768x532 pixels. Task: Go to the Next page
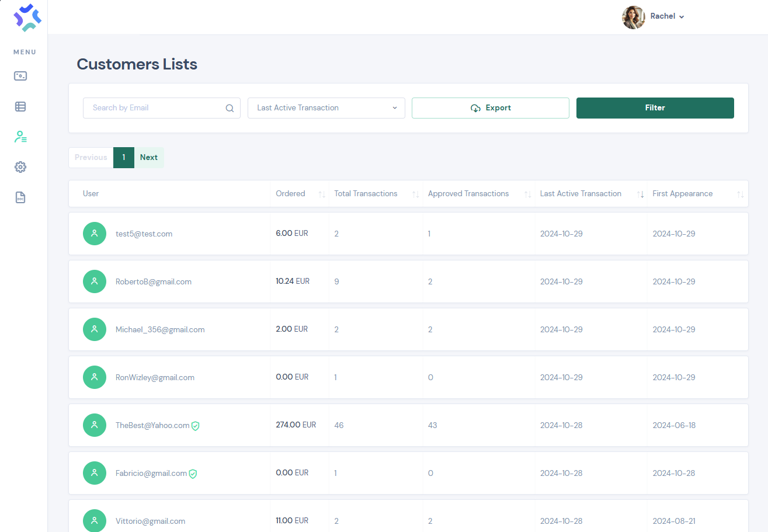(x=149, y=158)
